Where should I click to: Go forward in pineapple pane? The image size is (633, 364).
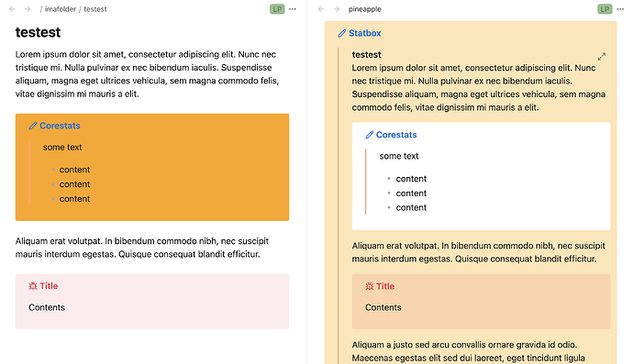point(337,9)
